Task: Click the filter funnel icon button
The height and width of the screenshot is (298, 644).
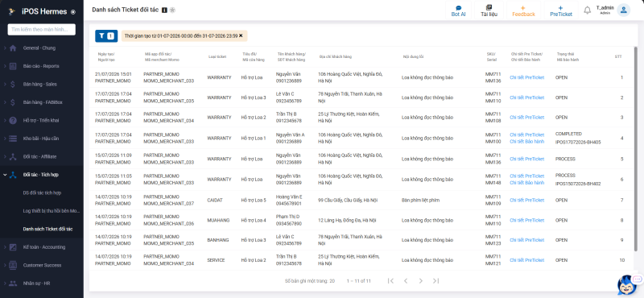Action: pyautogui.click(x=106, y=35)
